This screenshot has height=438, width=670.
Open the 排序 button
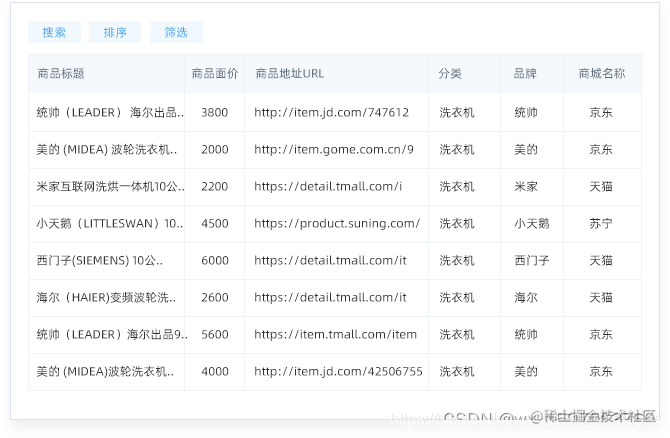(x=115, y=32)
